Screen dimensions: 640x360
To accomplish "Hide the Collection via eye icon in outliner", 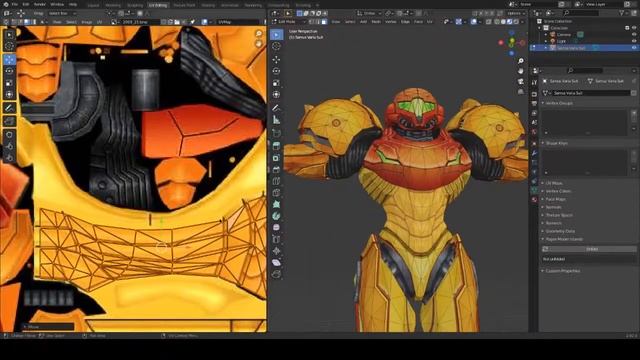I will pyautogui.click(x=634, y=28).
